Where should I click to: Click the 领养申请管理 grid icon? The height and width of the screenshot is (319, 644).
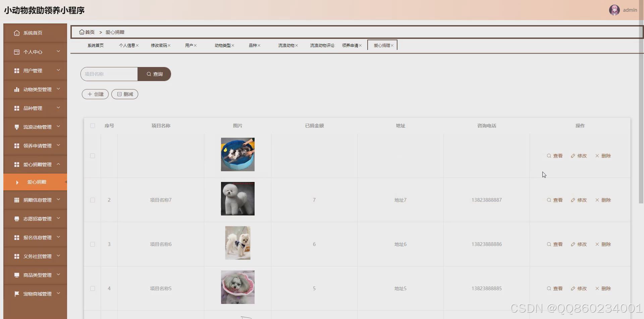[x=17, y=146]
